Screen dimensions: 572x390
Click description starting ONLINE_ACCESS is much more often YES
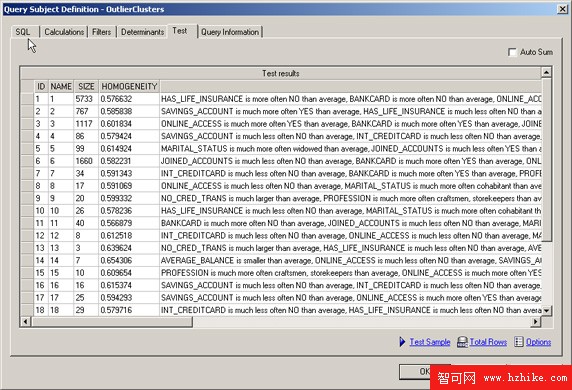pyautogui.click(x=351, y=124)
